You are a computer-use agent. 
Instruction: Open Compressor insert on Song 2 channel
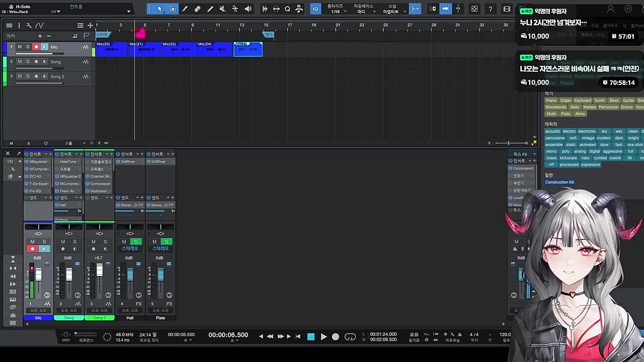[x=100, y=184]
